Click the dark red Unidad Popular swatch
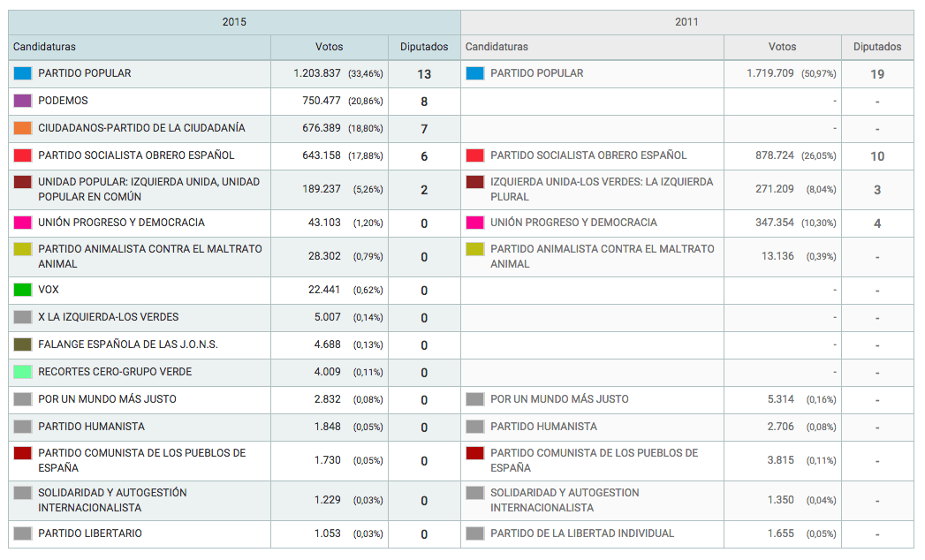 pyautogui.click(x=22, y=182)
